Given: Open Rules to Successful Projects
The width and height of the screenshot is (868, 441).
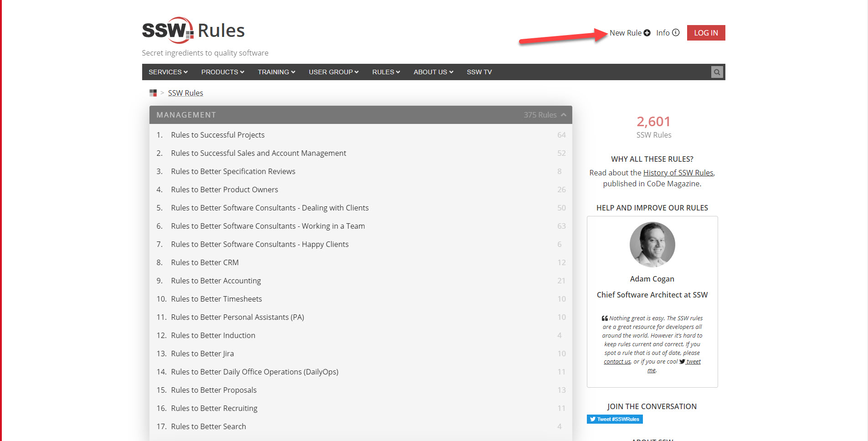Looking at the screenshot, I should tap(218, 135).
